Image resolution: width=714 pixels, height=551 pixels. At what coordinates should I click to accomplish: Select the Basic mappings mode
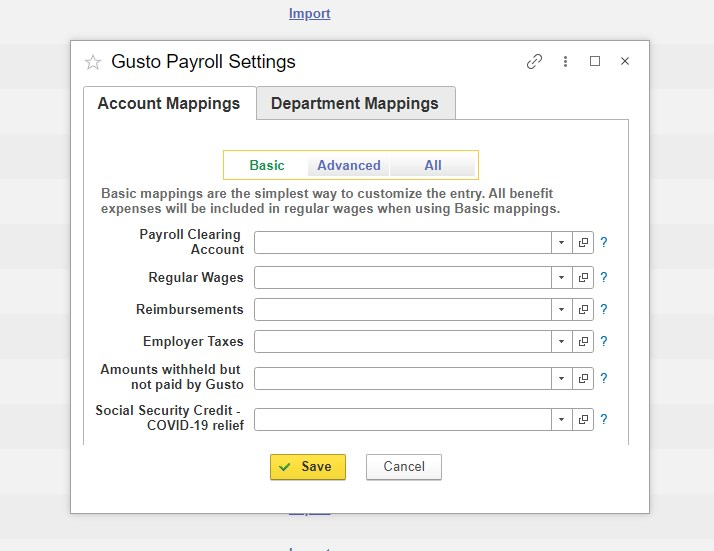(267, 165)
